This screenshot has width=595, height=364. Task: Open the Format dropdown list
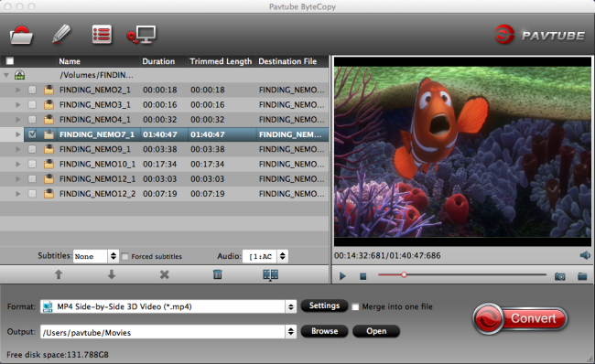(291, 306)
